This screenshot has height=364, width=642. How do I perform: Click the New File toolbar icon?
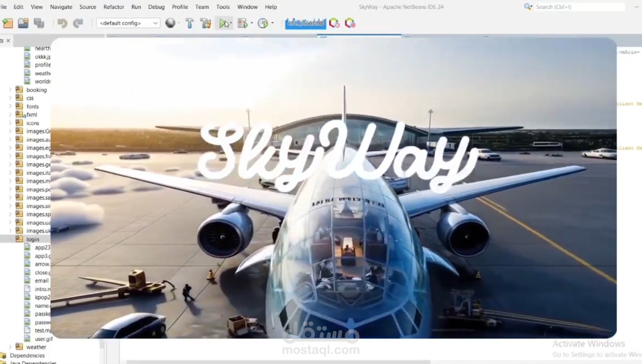pos(8,23)
